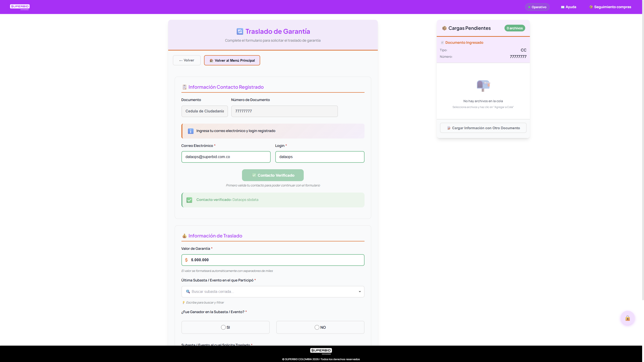644x362 pixels.
Task: Open Seguimiento compras in header
Action: click(610, 7)
